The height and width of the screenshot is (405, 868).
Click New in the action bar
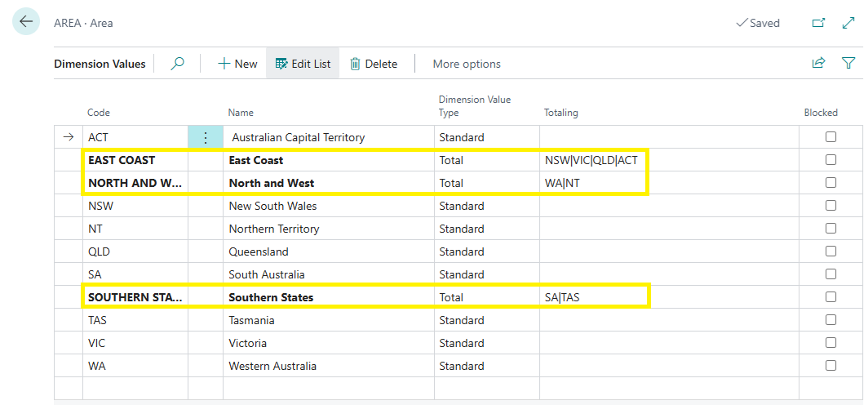(237, 64)
